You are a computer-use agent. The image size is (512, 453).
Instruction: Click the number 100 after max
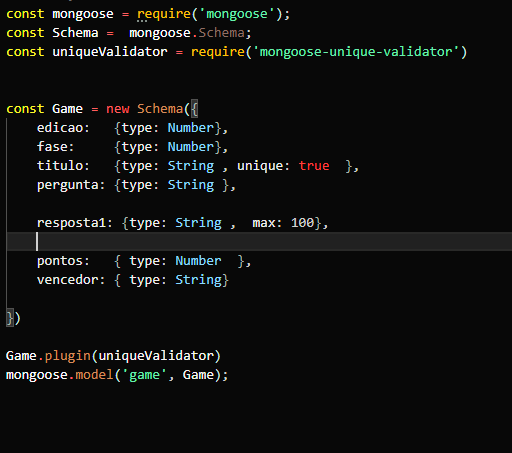click(x=302, y=223)
